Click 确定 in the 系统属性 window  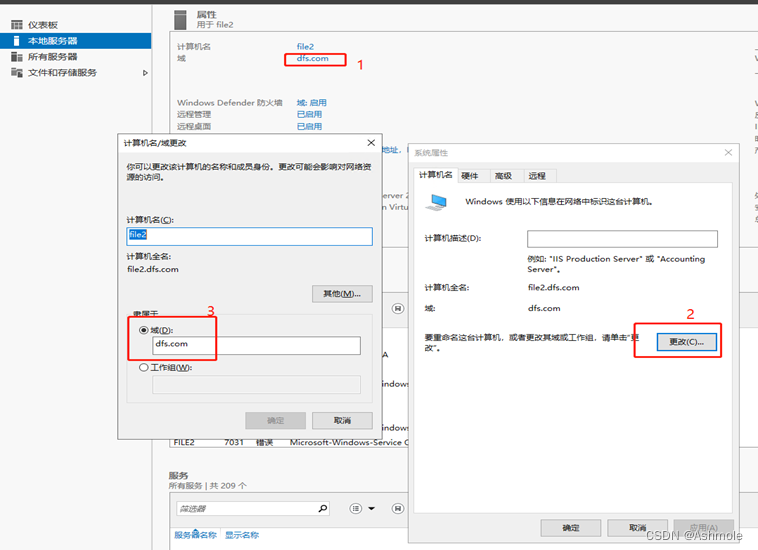tap(571, 528)
